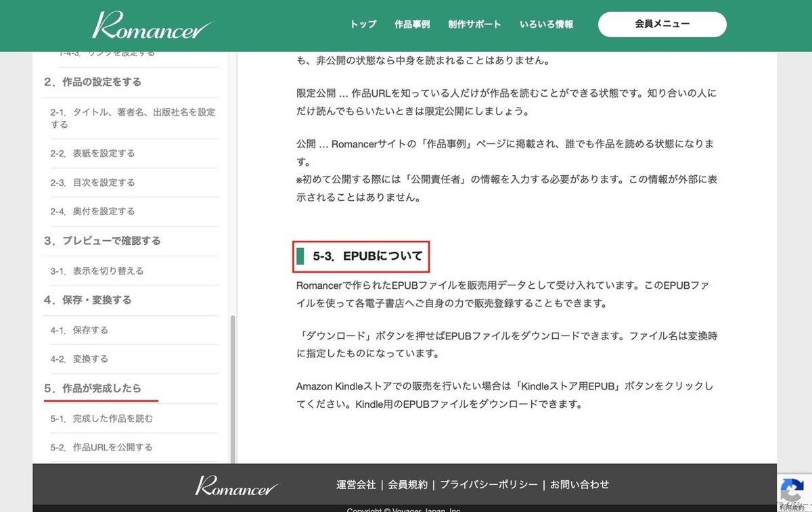Open sidebar item 3-1．表示を切り替える
The image size is (812, 512).
97,271
